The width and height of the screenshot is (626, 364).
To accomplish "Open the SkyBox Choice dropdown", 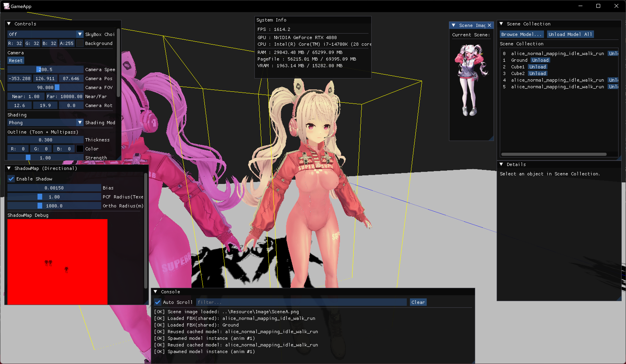I will [x=45, y=34].
